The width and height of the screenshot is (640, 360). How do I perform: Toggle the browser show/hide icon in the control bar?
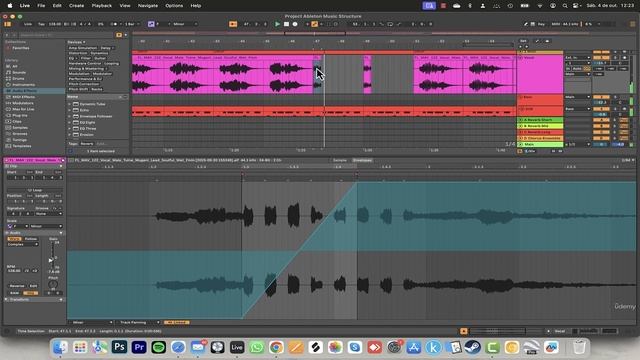point(7,24)
